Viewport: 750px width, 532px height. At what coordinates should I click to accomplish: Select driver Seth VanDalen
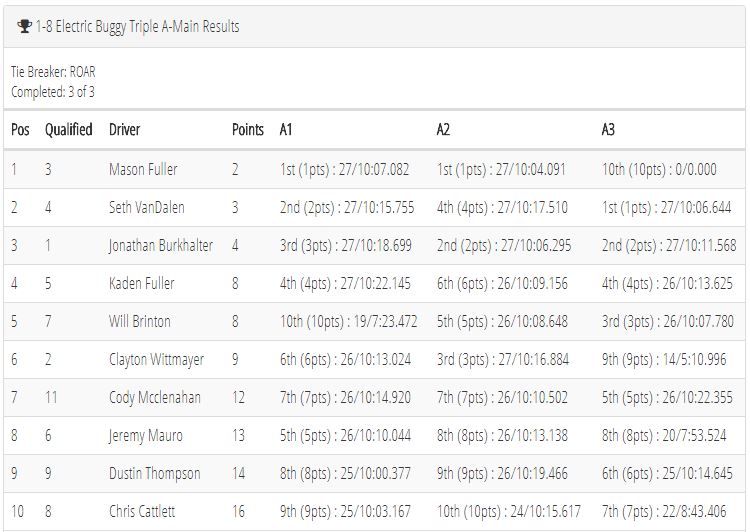tap(146, 208)
